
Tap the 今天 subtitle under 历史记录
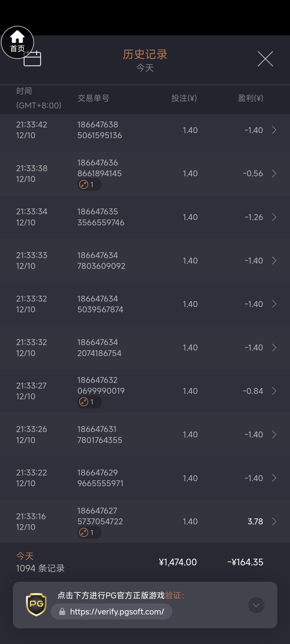point(145,68)
